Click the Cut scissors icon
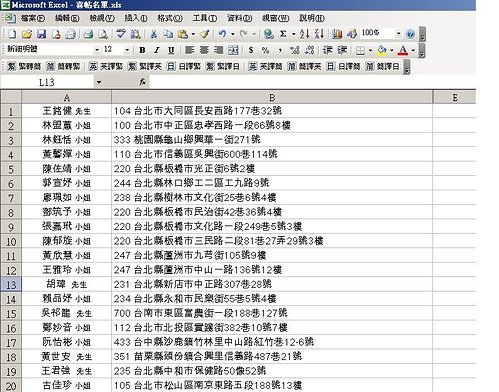The image size is (499, 392). (153, 34)
